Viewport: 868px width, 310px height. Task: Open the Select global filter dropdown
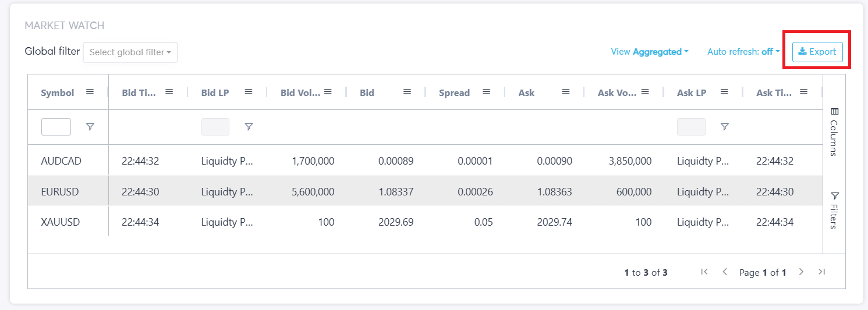130,52
